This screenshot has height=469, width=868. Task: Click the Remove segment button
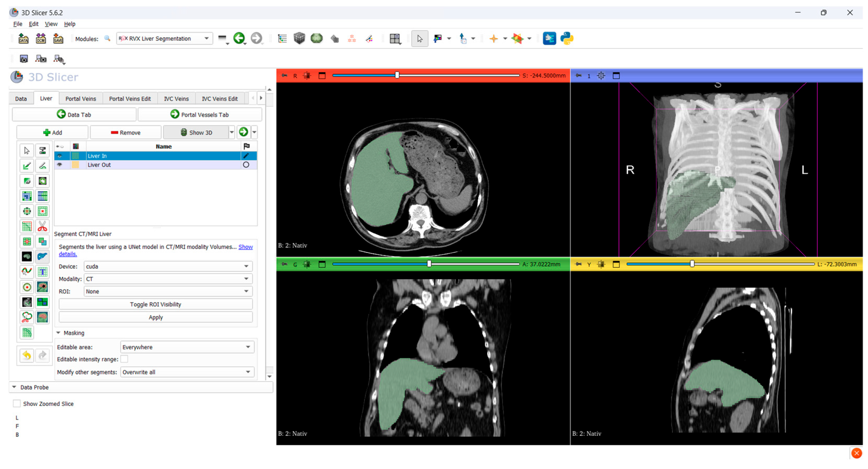125,132
